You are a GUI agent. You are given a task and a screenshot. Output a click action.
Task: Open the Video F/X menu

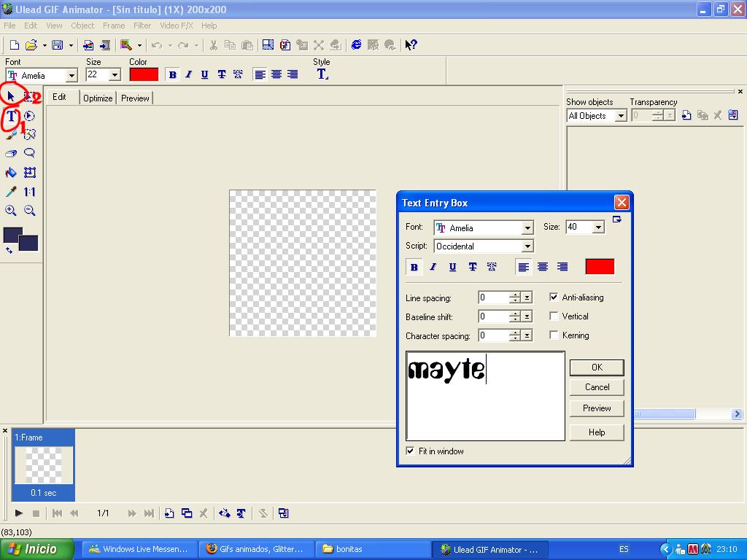[177, 26]
